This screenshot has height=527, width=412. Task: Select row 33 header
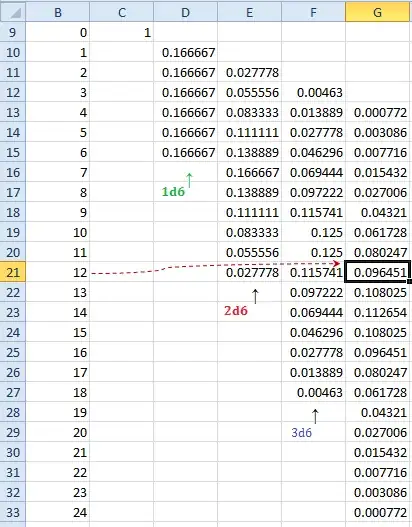(13, 513)
